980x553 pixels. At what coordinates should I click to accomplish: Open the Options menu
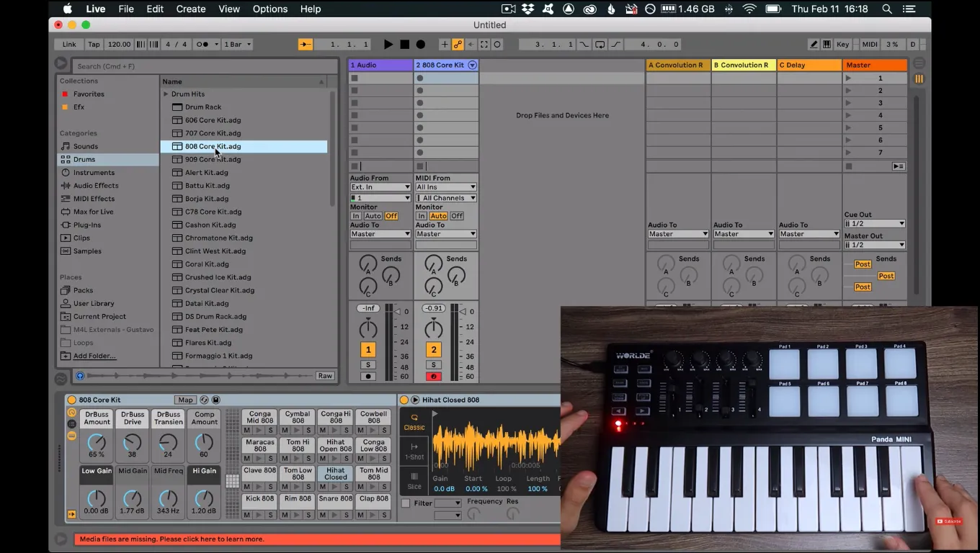[270, 9]
